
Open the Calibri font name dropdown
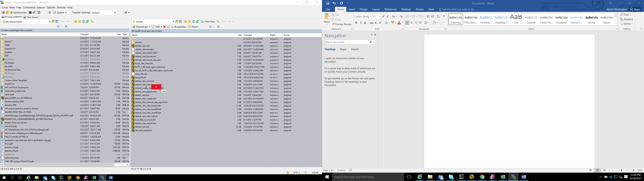coord(371,16)
